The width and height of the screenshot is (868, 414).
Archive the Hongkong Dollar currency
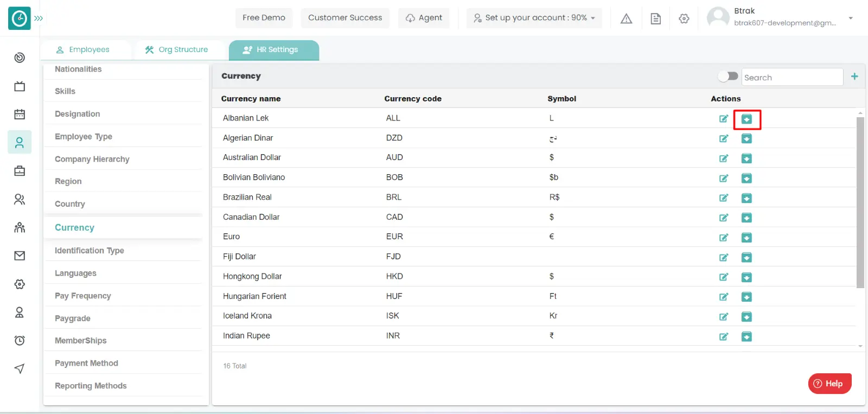[746, 277]
